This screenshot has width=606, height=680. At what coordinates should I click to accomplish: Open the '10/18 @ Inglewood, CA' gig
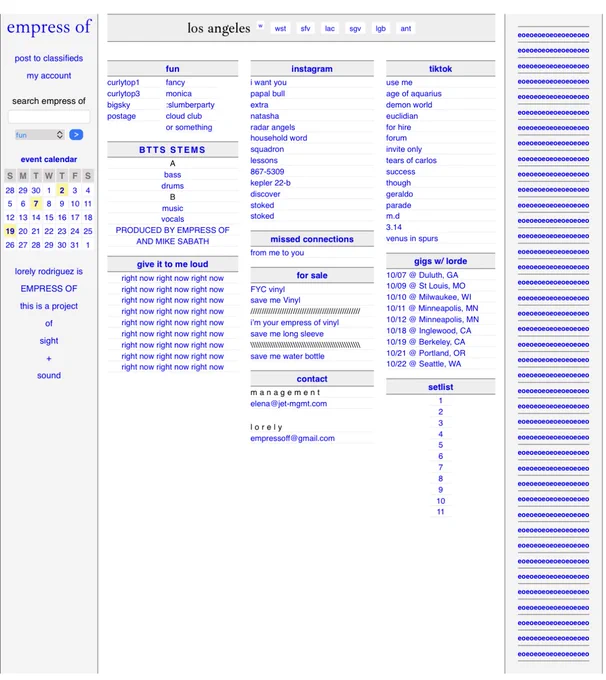pyautogui.click(x=429, y=331)
